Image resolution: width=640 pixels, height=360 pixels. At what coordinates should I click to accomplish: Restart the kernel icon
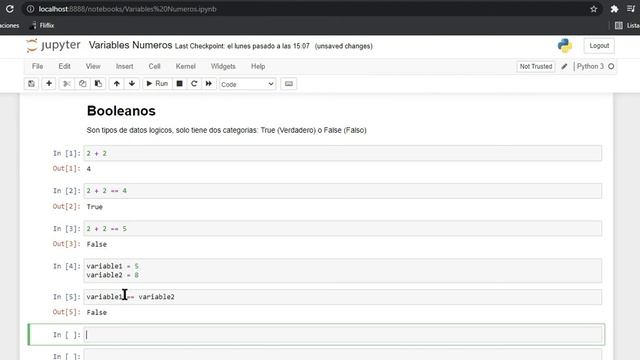[x=194, y=84]
